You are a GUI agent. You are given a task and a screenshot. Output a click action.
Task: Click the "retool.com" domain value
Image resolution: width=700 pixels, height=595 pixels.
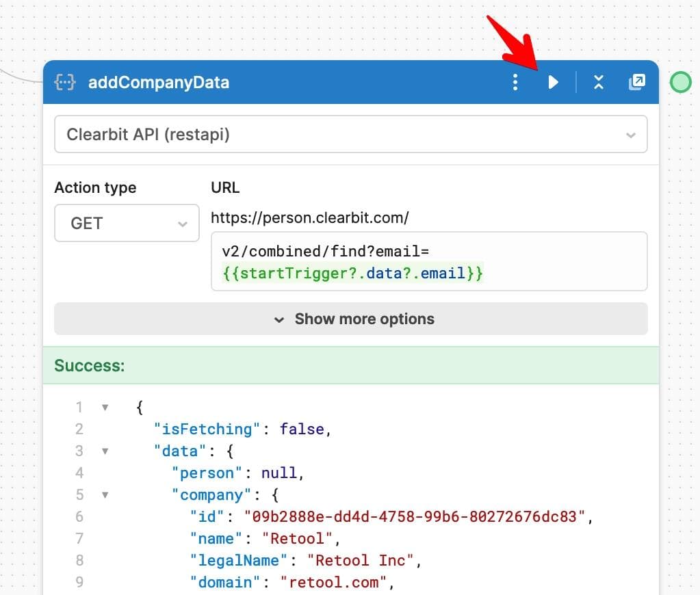(x=338, y=583)
